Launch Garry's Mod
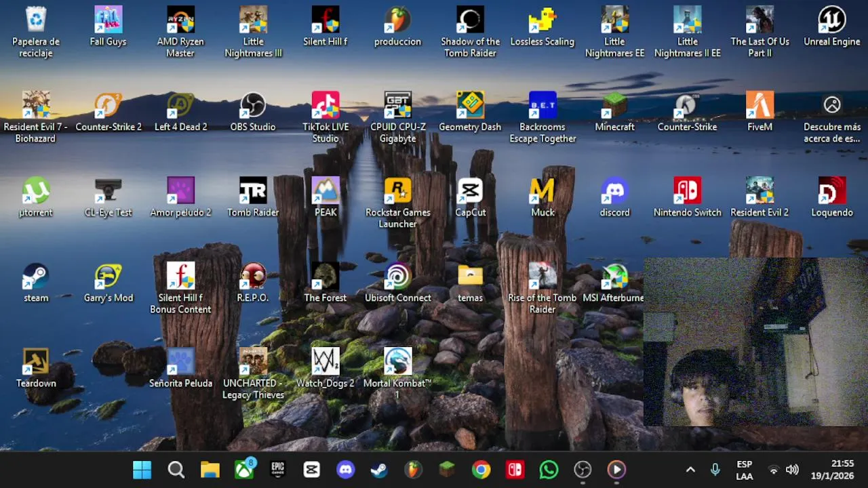The width and height of the screenshot is (868, 488). click(x=108, y=283)
